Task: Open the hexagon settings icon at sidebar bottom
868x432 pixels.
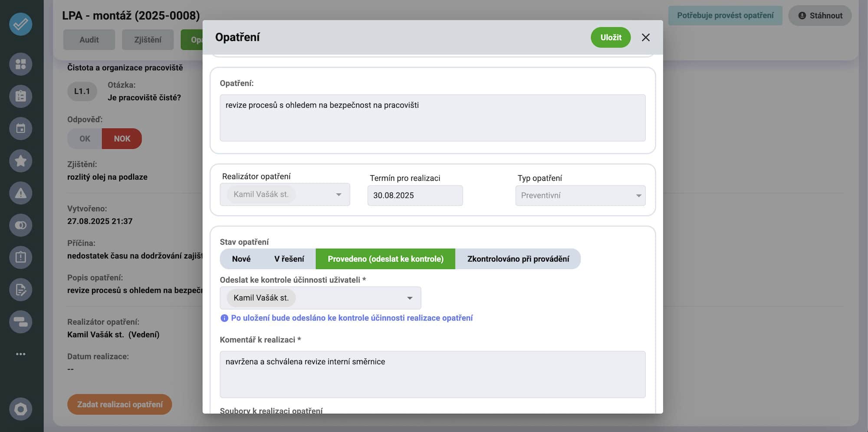Action: pyautogui.click(x=20, y=409)
